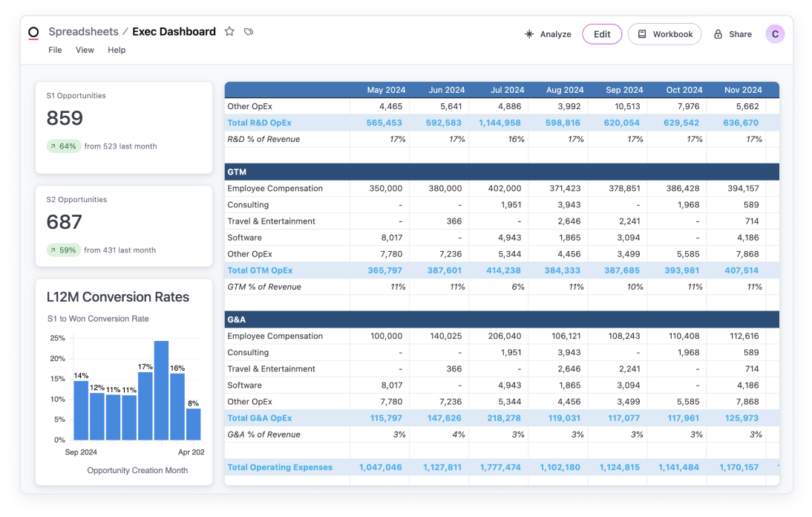This screenshot has width=812, height=517.
Task: Go to Spreadsheets breadcrumb link
Action: click(83, 32)
